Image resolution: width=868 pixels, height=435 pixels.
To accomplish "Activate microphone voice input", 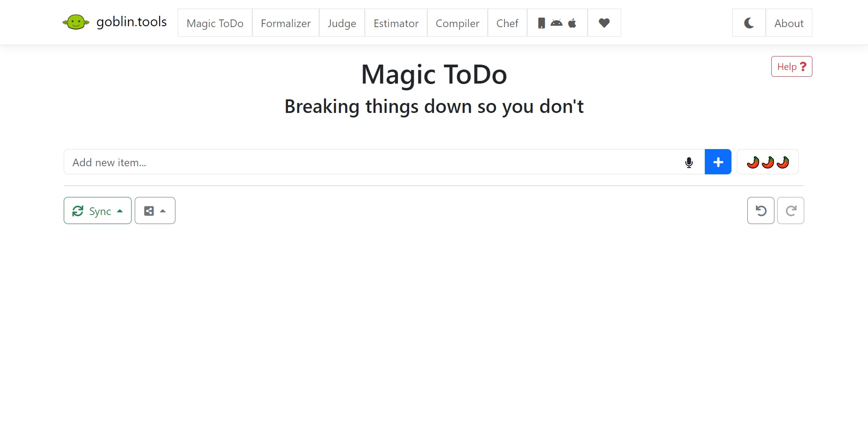I will pos(689,162).
